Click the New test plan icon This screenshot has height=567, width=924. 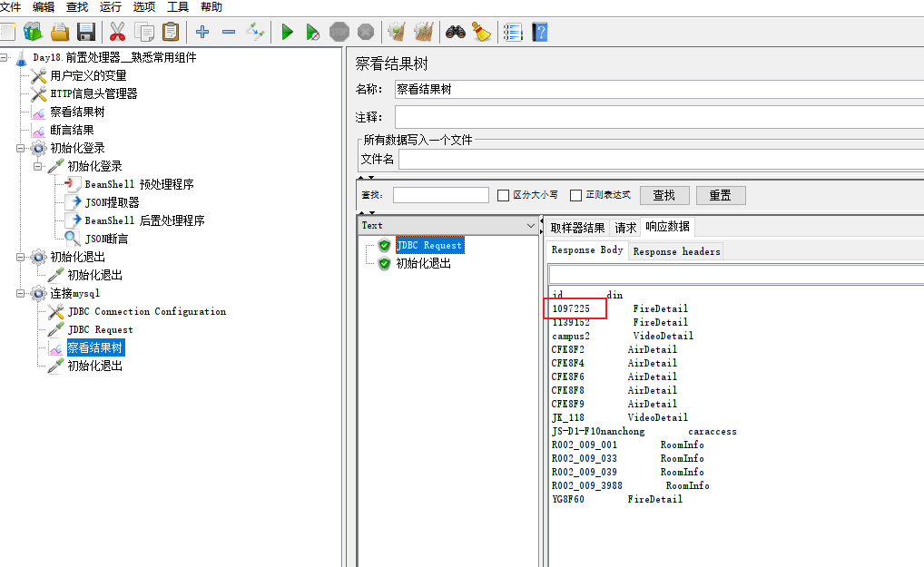point(7,32)
